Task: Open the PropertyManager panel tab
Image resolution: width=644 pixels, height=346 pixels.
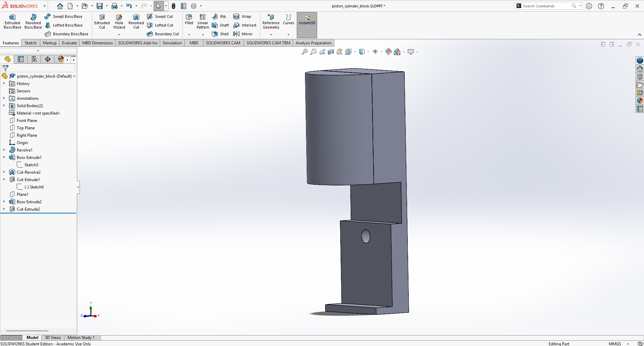Action: click(x=21, y=59)
